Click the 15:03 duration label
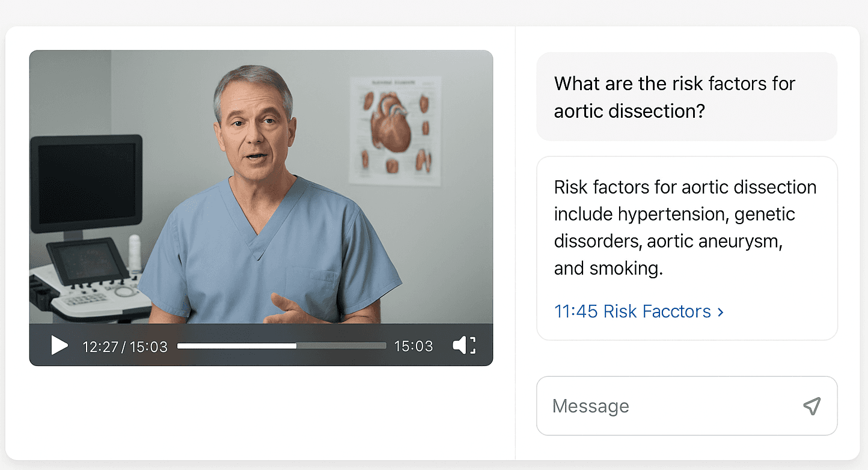Screen dimensions: 868x470 click(414, 346)
